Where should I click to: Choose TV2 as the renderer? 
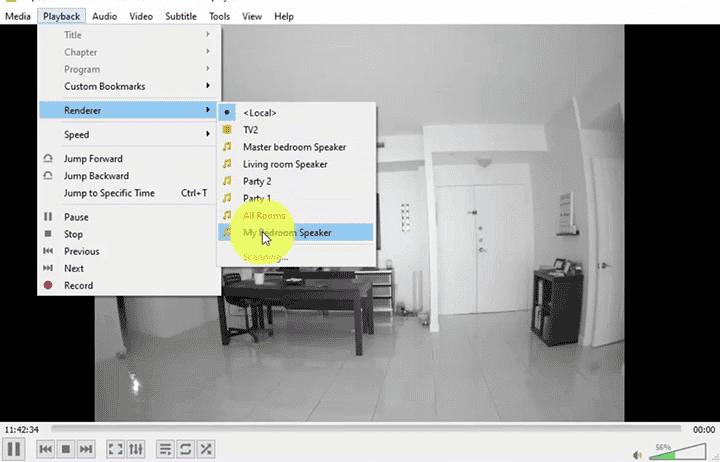click(252, 130)
